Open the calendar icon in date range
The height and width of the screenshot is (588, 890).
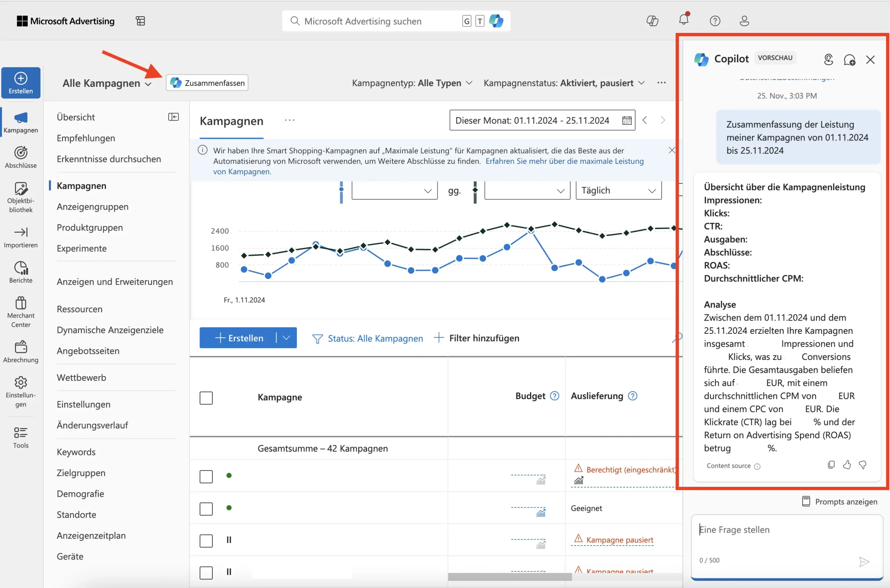[x=626, y=120]
